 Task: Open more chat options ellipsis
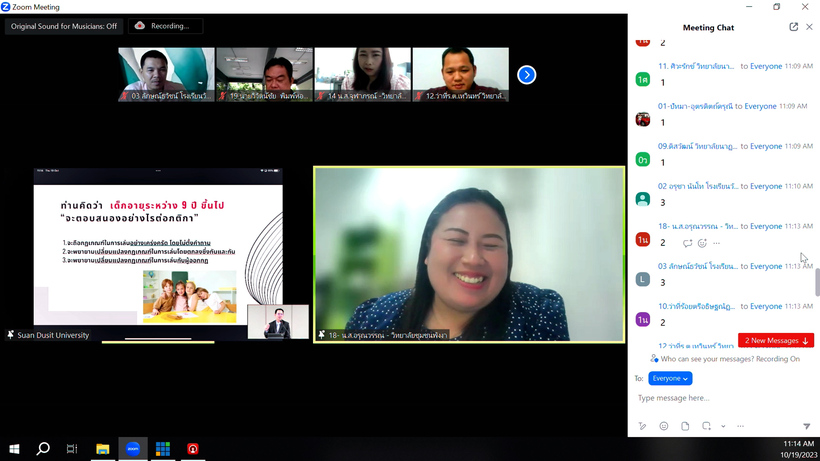(x=741, y=426)
